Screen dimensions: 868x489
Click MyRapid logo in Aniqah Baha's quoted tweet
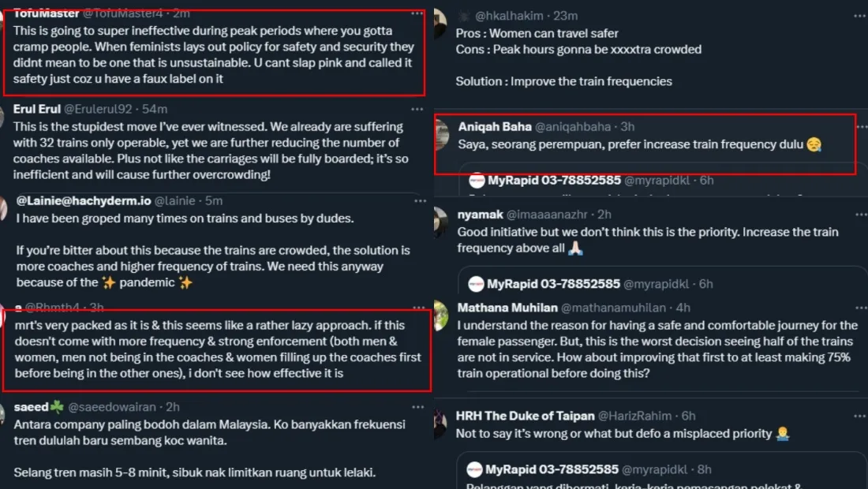pyautogui.click(x=477, y=181)
